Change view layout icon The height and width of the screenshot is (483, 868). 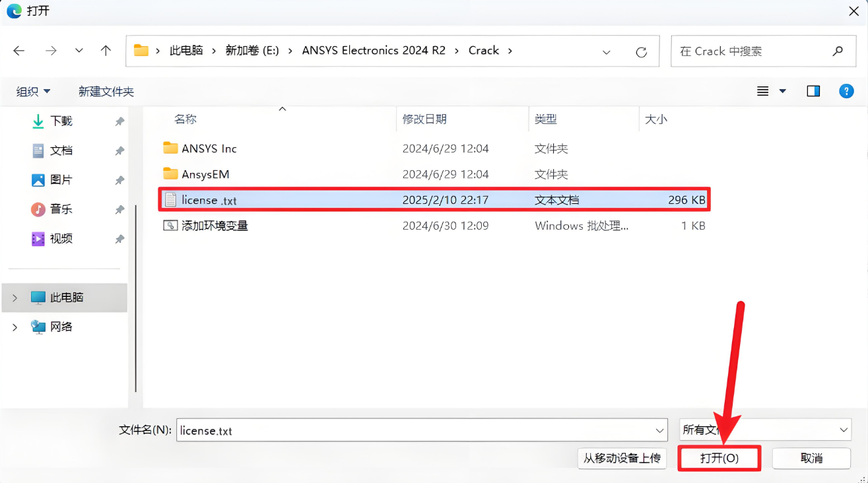click(762, 91)
